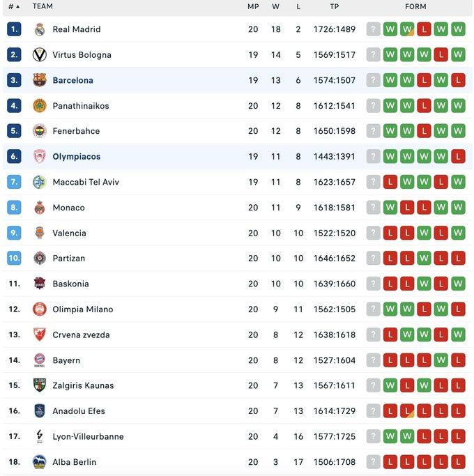Image resolution: width=474 pixels, height=476 pixels.
Task: Click the Alba Berlin team logo
Action: tap(40, 462)
